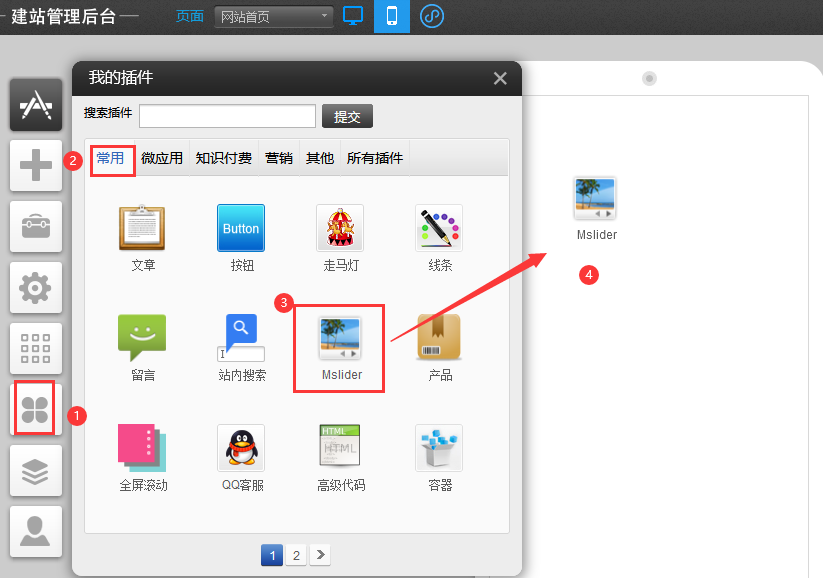The height and width of the screenshot is (578, 823).
Task: Select the Mslider plugin icon in the list
Action: coord(340,338)
